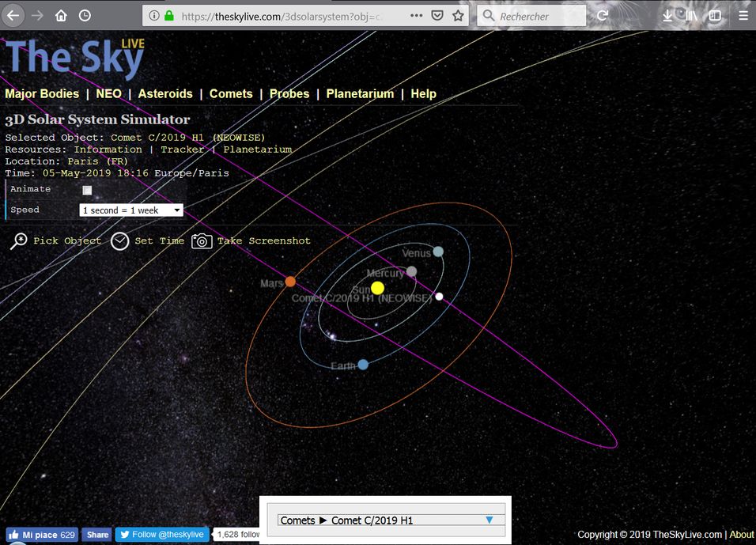Open the page actions ellipsis menu

coord(416,16)
